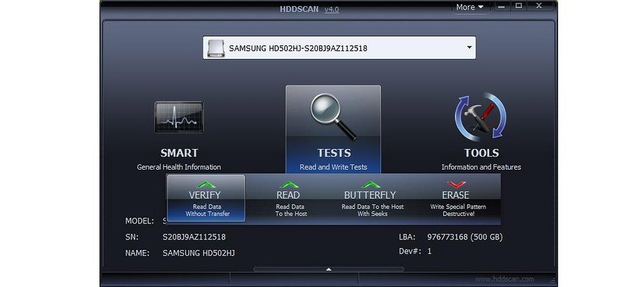Select the VERIFY test option
Image resolution: width=644 pixels, height=287 pixels.
(206, 198)
